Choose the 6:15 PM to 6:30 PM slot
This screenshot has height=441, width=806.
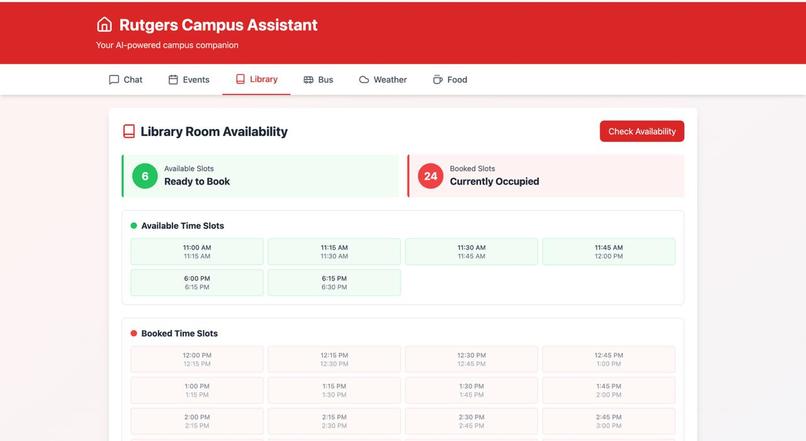[x=334, y=282]
